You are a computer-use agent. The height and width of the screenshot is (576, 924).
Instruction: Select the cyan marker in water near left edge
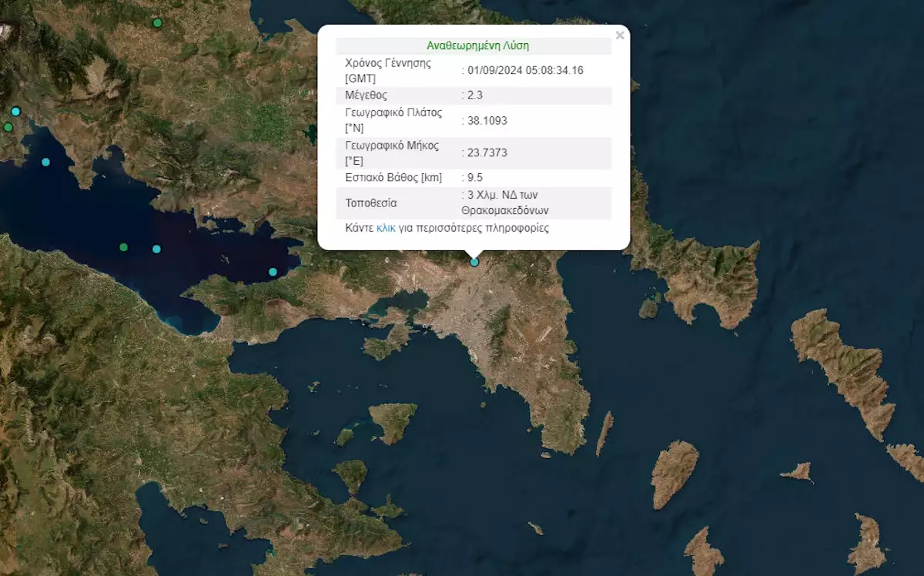pos(45,162)
